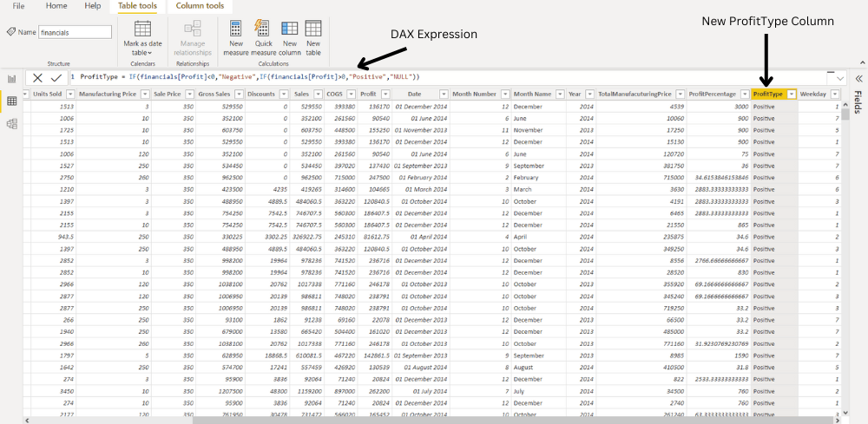Open the Discounts filter dropdown

point(283,94)
